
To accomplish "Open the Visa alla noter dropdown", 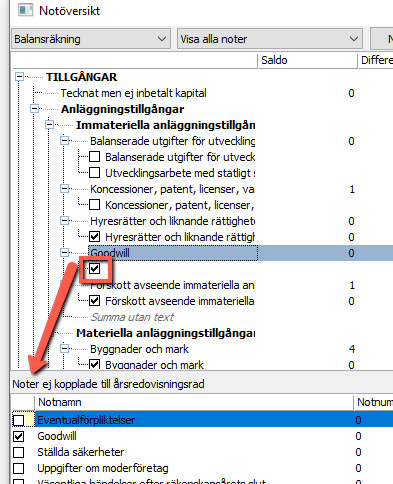I will [x=270, y=39].
